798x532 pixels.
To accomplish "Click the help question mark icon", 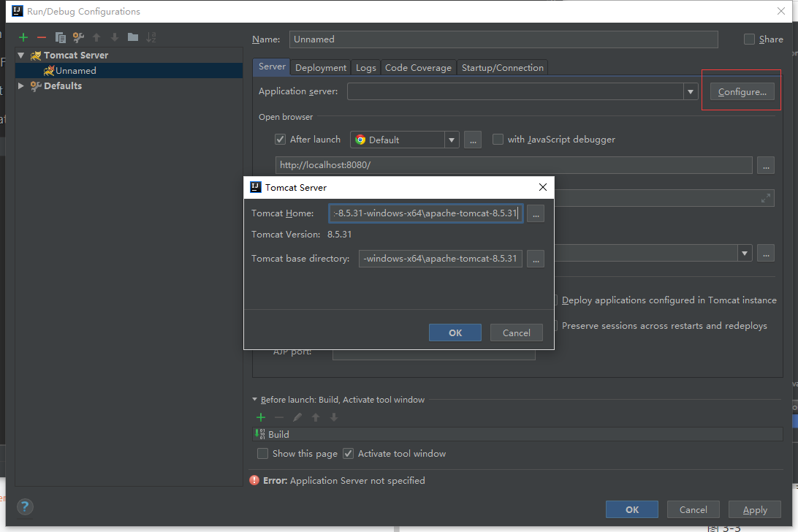I will point(25,506).
